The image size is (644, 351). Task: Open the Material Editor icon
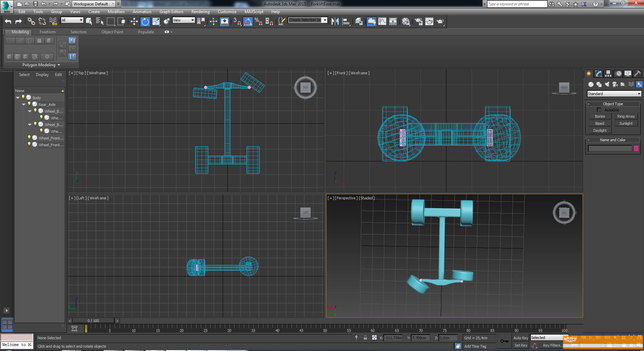pyautogui.click(x=406, y=22)
